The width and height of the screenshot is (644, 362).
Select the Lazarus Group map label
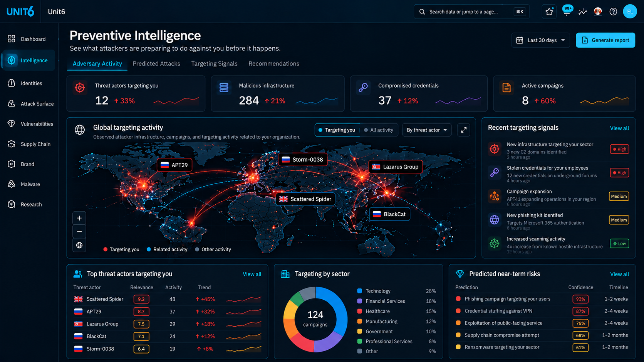[x=396, y=167]
